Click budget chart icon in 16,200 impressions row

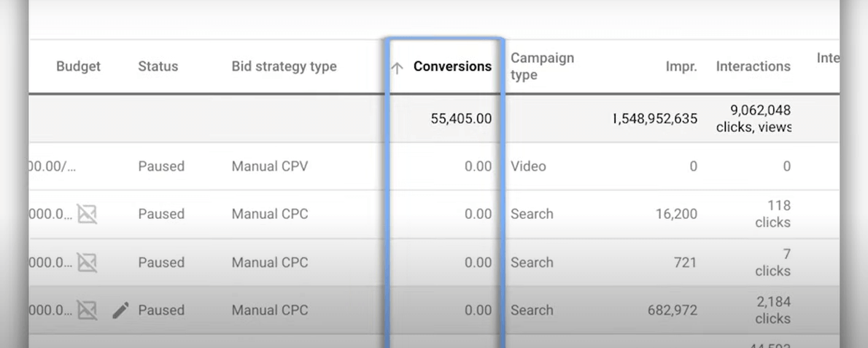click(88, 214)
